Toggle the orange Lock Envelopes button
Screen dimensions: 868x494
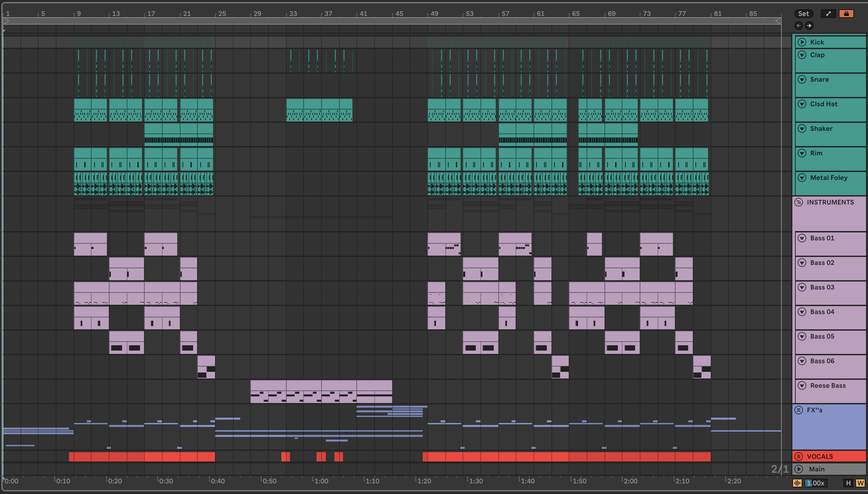pos(846,14)
